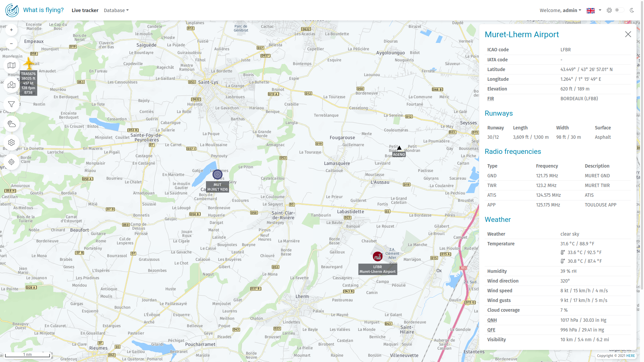This screenshot has height=362, width=644.
Task: Open map settings gear on left sidebar
Action: point(11,142)
